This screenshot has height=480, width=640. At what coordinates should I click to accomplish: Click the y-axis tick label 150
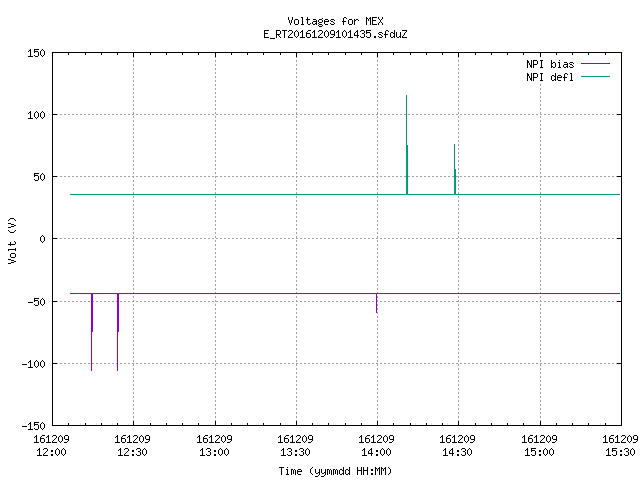click(36, 53)
